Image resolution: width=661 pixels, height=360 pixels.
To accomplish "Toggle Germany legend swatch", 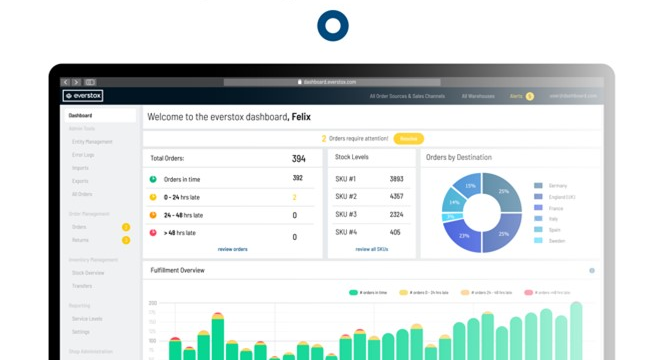I will point(538,185).
